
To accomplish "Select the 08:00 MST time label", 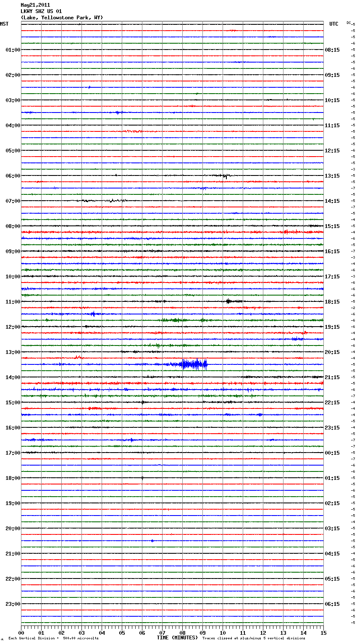I will [13, 226].
